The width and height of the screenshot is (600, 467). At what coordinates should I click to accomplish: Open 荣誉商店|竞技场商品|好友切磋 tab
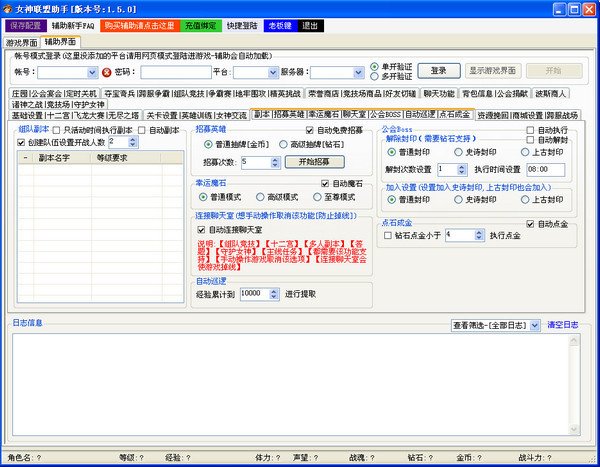362,93
